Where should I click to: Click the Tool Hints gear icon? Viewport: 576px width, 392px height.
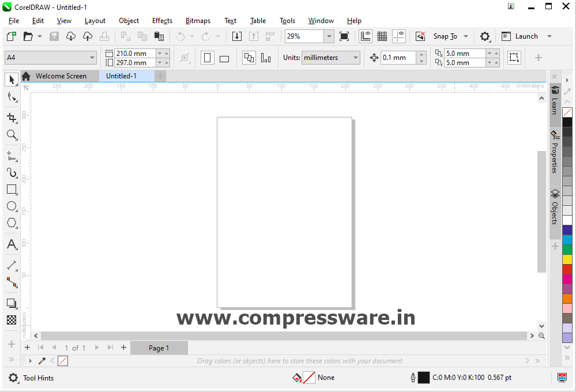(x=13, y=378)
